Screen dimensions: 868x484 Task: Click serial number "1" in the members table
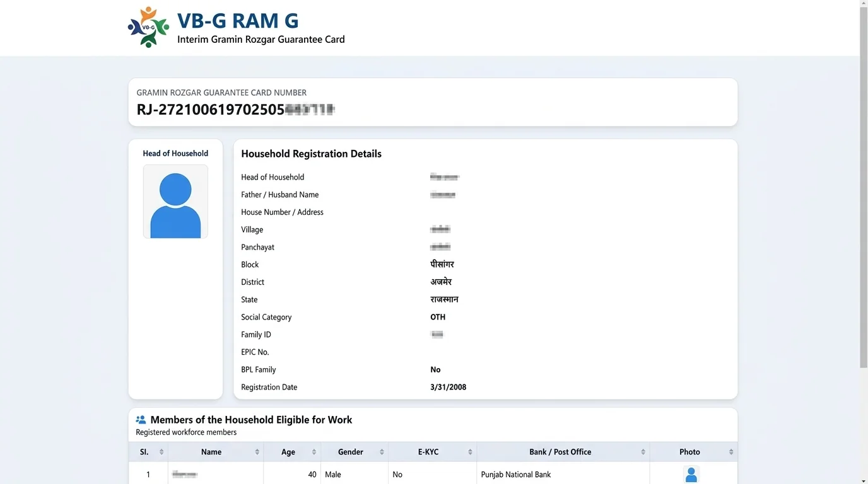click(x=148, y=475)
